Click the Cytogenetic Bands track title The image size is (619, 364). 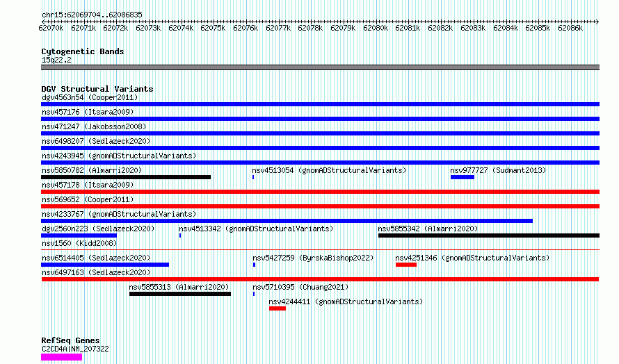point(83,51)
